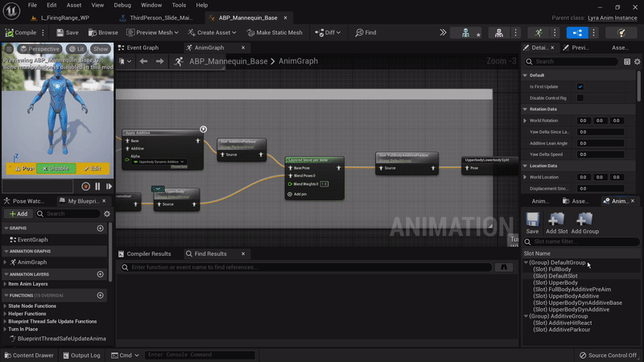Screen dimensions: 644x362
Task: Expand State Node Functions category
Action: (x=5, y=306)
